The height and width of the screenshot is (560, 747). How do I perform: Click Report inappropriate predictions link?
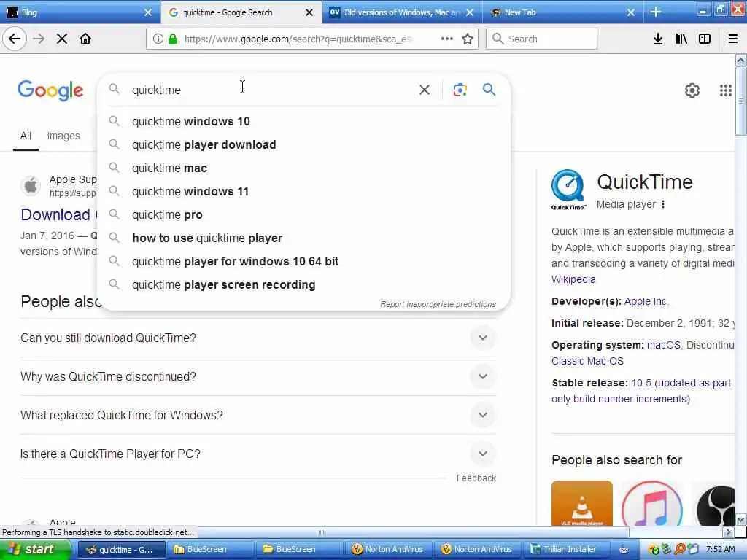pos(438,304)
